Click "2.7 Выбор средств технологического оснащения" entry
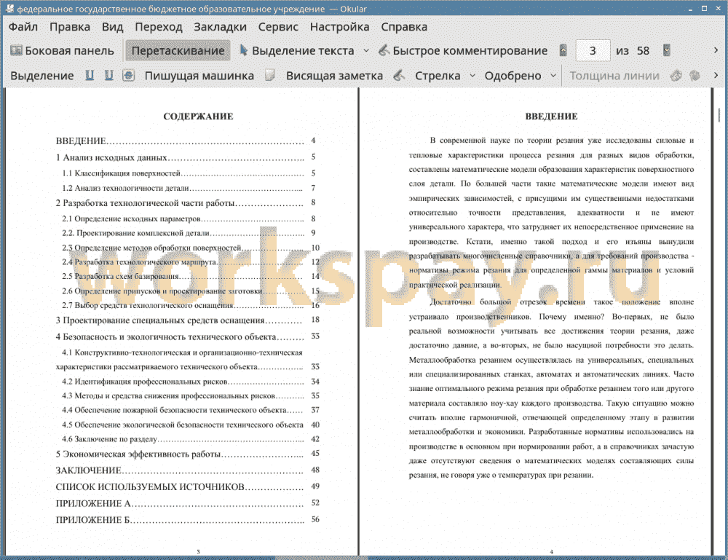The width and height of the screenshot is (728, 560). pyautogui.click(x=191, y=306)
